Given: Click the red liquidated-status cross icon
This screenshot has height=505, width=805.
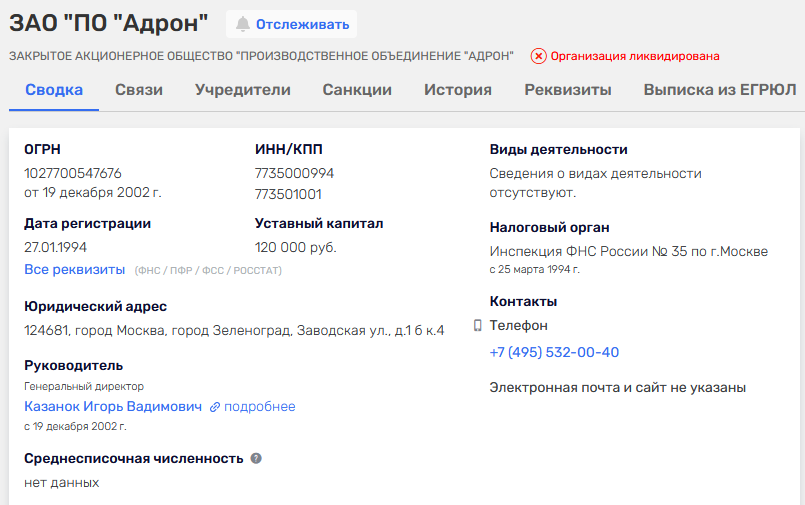Looking at the screenshot, I should (538, 56).
